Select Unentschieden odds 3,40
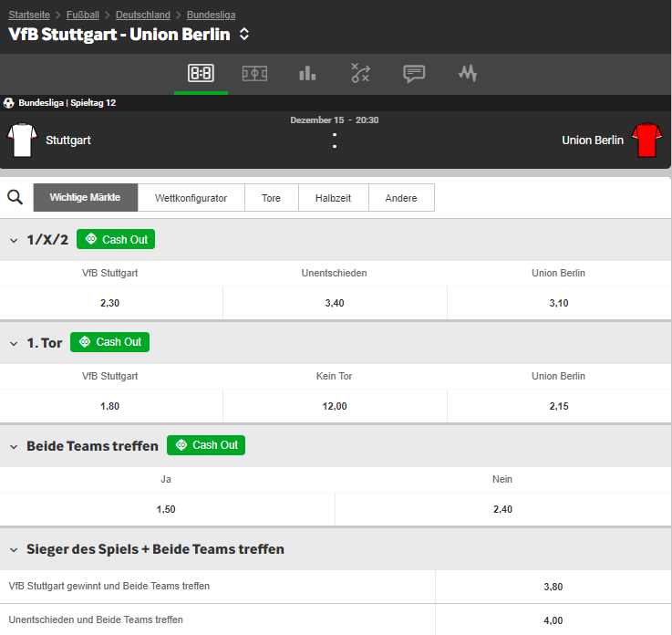The image size is (672, 635). click(x=335, y=303)
